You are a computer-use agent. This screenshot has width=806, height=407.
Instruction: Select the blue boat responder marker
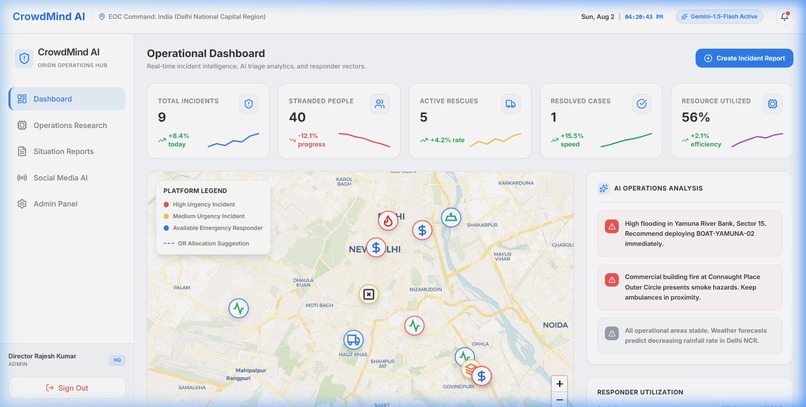click(x=451, y=217)
